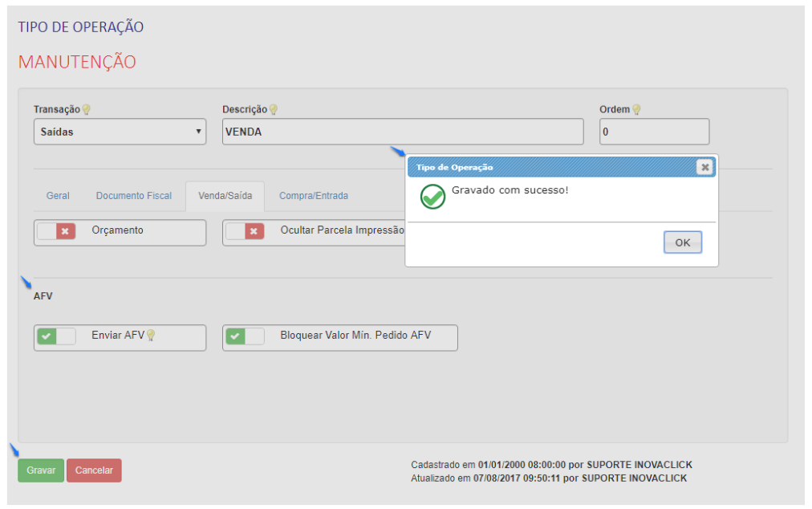
Task: Click the red Cancelar button
Action: [x=94, y=470]
